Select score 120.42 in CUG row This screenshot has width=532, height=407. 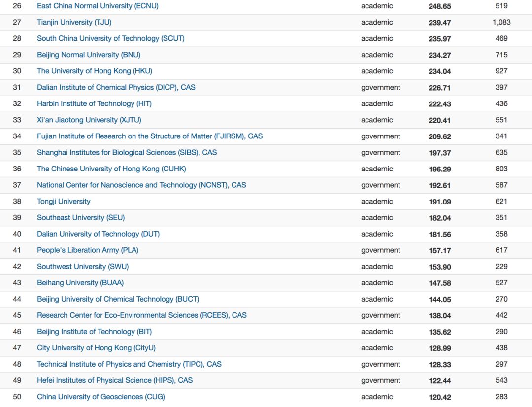tap(440, 398)
